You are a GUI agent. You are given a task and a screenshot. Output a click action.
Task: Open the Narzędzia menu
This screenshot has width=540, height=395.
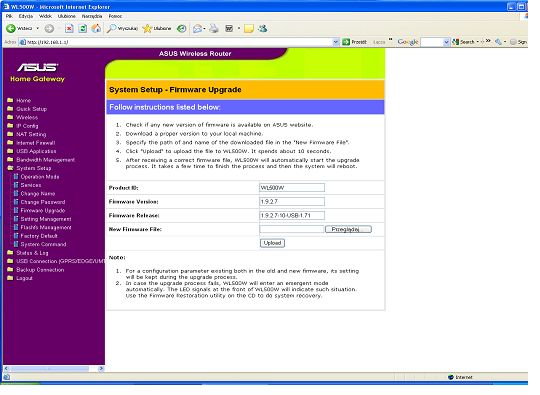92,16
